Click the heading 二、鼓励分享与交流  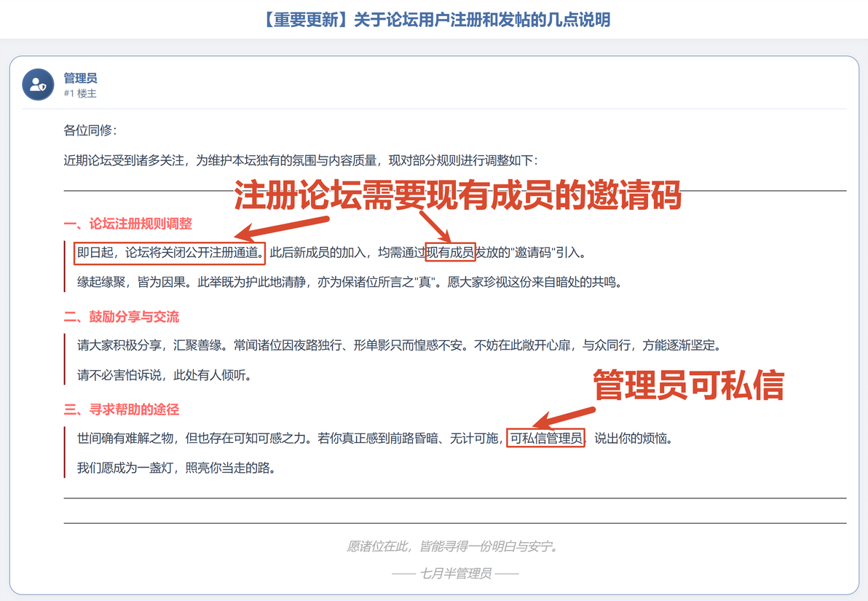[x=121, y=317]
